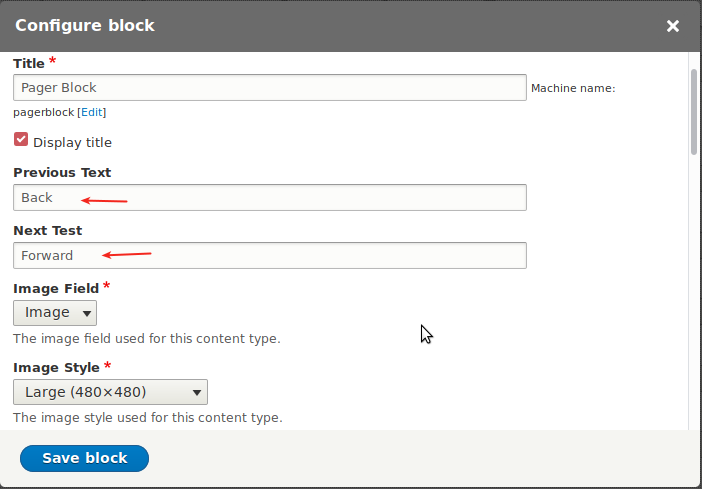Click the 'Configure block' dialog heading
702x489 pixels.
(x=85, y=26)
